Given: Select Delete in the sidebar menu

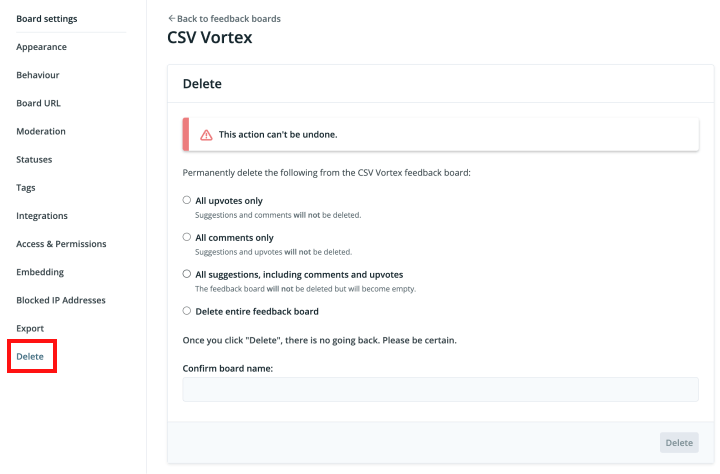Looking at the screenshot, I should [x=30, y=356].
